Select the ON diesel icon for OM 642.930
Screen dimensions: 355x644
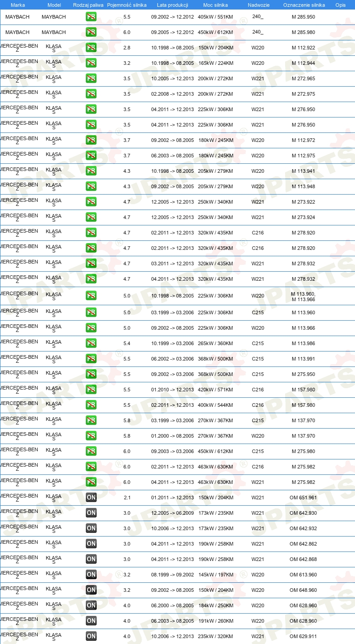tap(91, 513)
